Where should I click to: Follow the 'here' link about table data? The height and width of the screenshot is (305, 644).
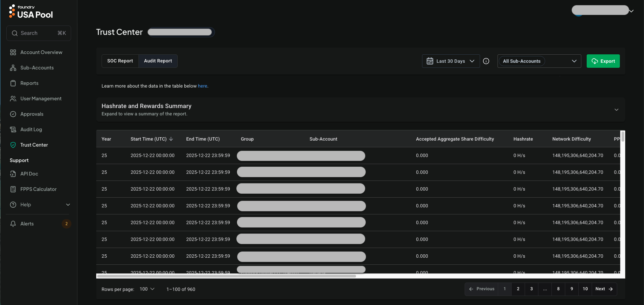point(202,86)
